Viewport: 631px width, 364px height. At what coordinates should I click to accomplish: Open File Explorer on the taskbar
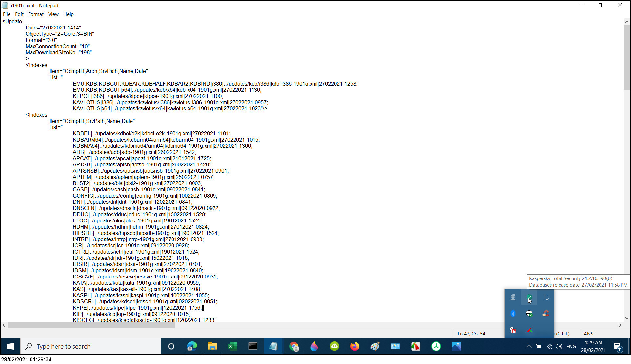pos(212,346)
